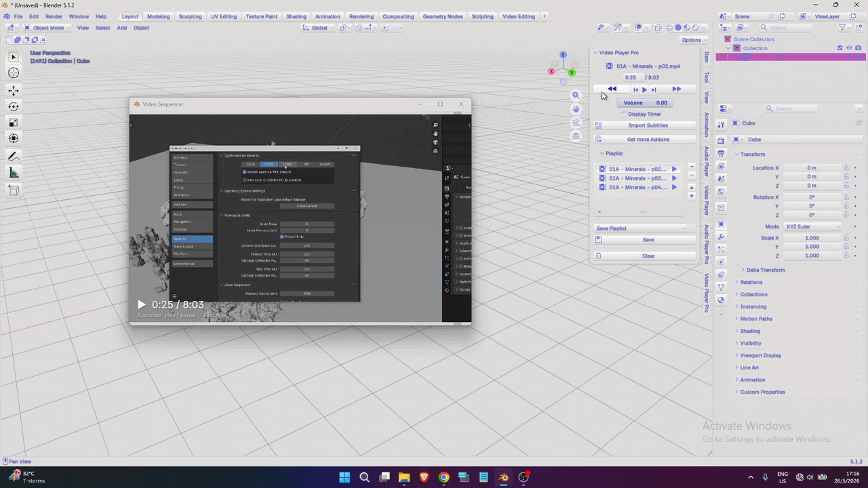Pin the Cube properties context
868x488 pixels.
[859, 123]
